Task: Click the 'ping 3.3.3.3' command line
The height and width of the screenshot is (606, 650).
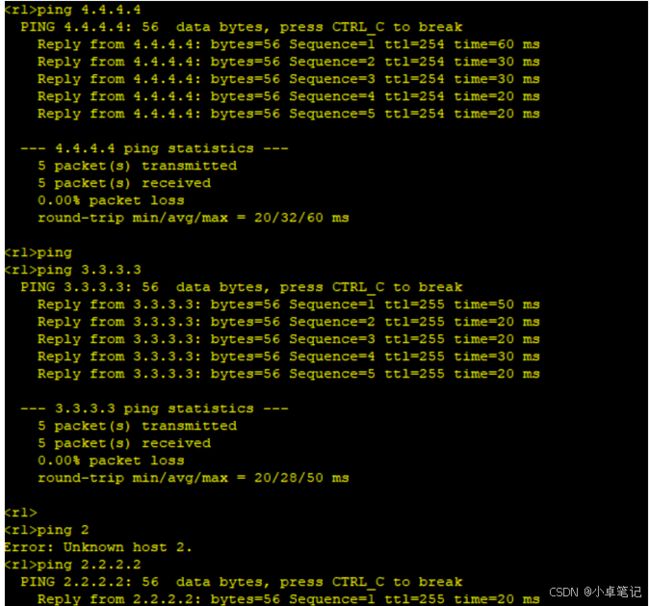Action: point(73,270)
